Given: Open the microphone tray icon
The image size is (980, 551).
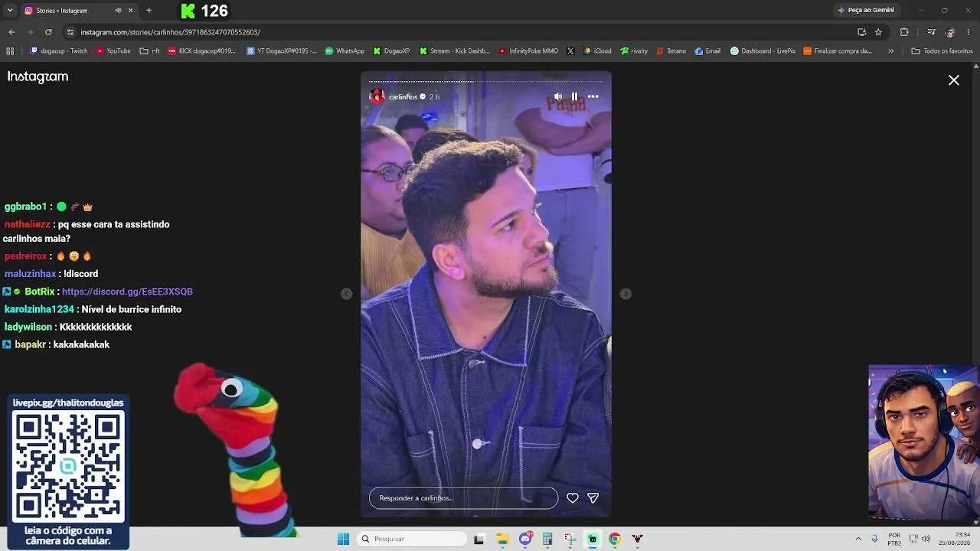Looking at the screenshot, I should [x=874, y=539].
